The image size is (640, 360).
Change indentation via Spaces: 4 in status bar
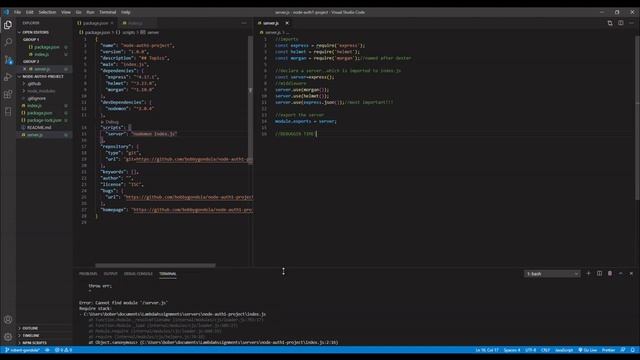pos(512,350)
